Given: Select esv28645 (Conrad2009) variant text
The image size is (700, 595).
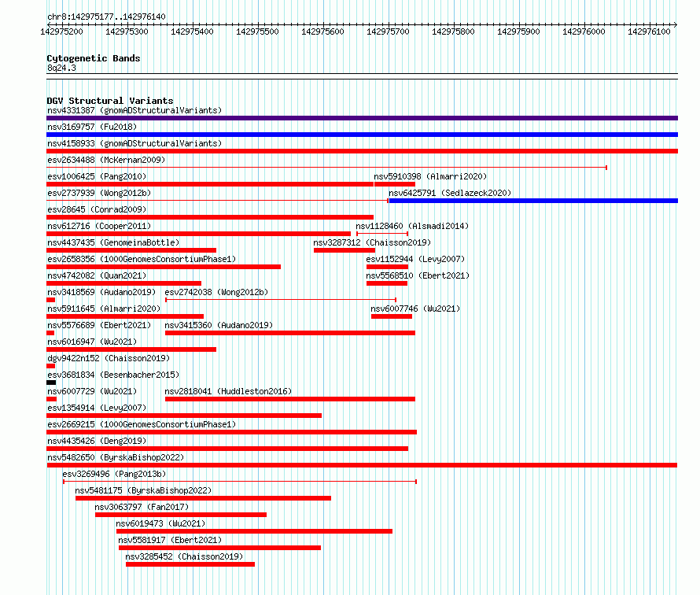Looking at the screenshot, I should coord(97,209).
